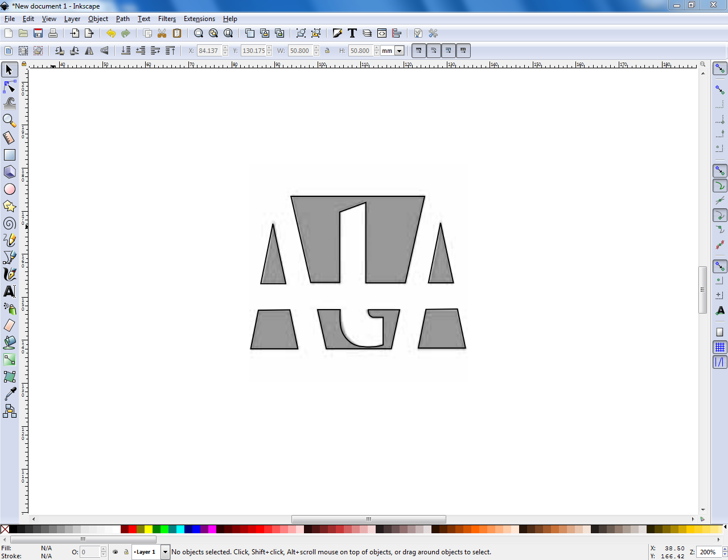Open the Layer 1 dropdown
This screenshot has width=728, height=560.
click(x=165, y=552)
